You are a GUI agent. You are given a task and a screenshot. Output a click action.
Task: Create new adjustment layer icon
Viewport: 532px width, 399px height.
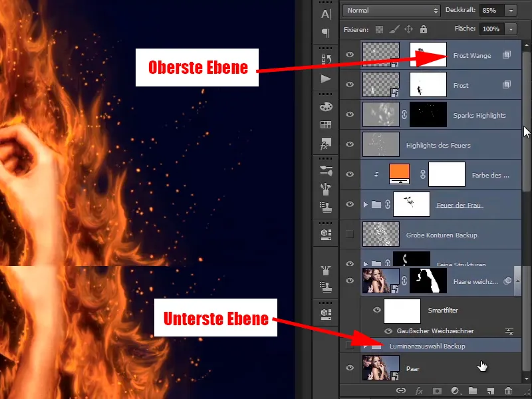point(455,391)
